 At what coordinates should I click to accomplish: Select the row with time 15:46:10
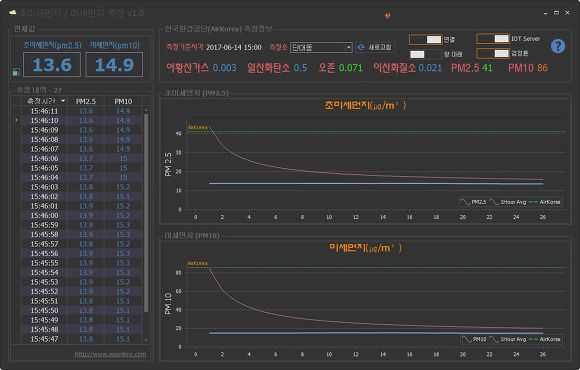(x=81, y=120)
